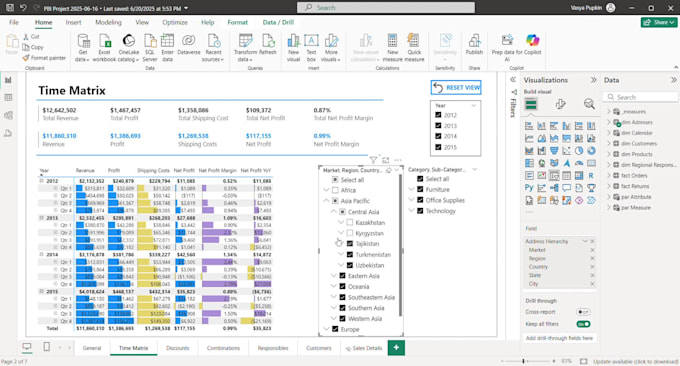
Task: Expand the dim Customers table
Action: tap(609, 144)
